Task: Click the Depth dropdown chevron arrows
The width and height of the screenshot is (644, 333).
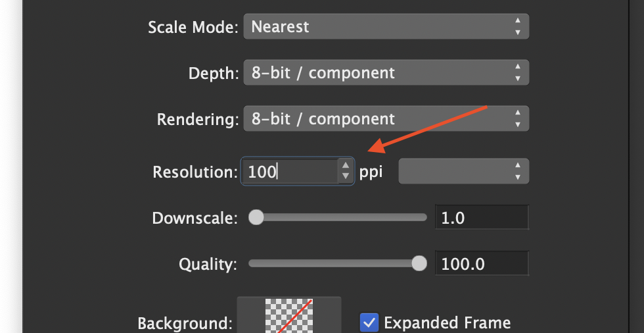Action: pos(518,72)
